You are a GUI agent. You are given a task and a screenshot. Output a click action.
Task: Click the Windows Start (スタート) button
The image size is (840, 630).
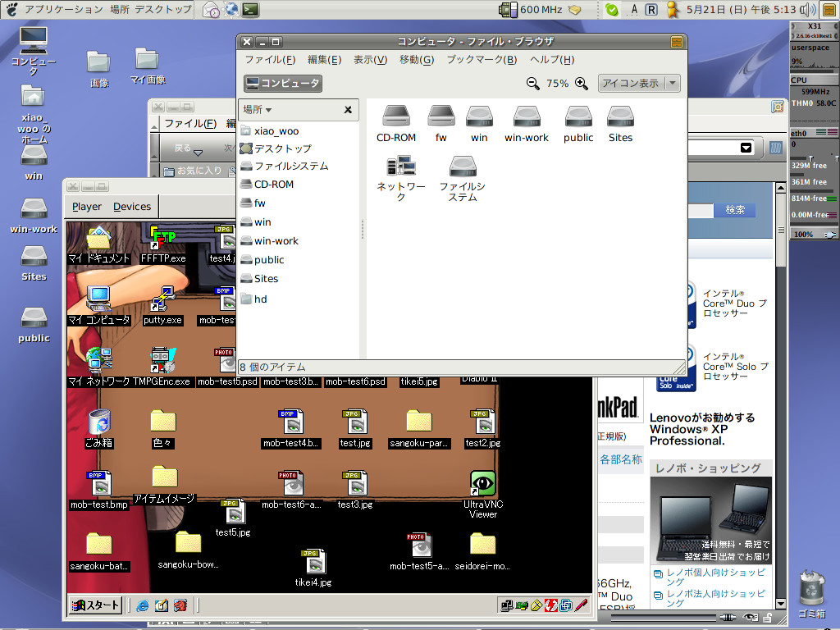pos(96,605)
